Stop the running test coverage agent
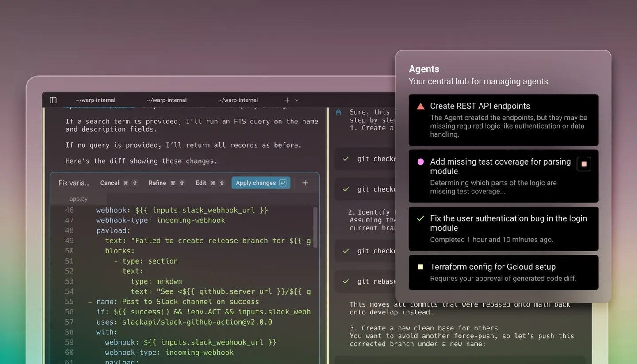Viewport: 637px width, 364px height. [584, 164]
